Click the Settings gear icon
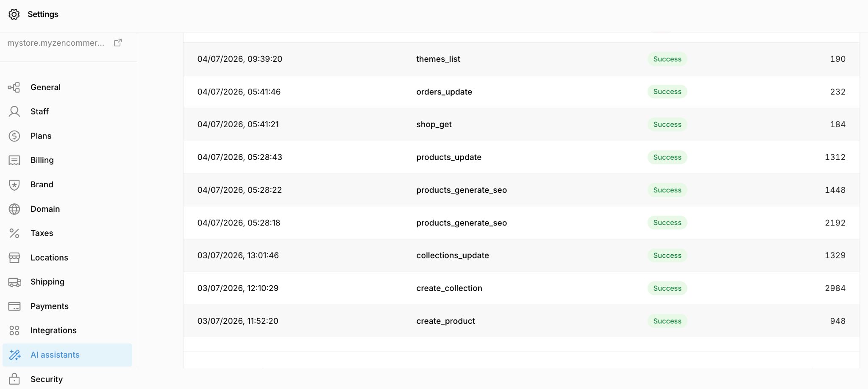 point(14,14)
